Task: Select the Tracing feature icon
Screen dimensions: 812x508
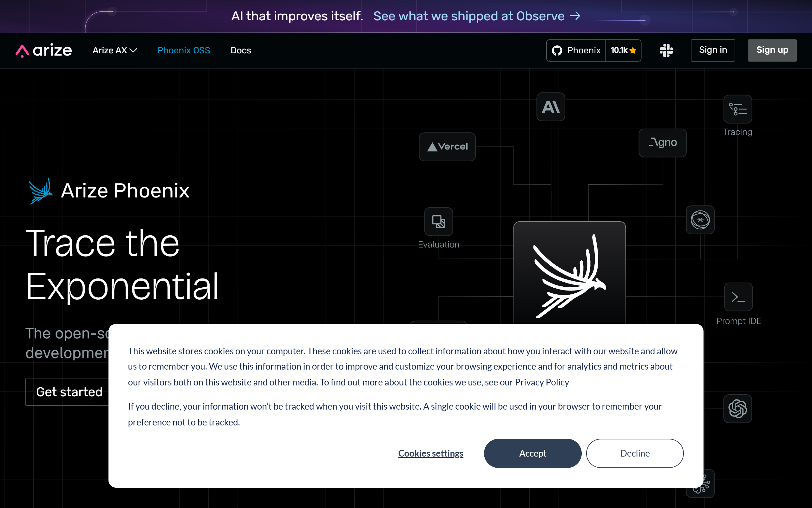Action: pos(737,109)
